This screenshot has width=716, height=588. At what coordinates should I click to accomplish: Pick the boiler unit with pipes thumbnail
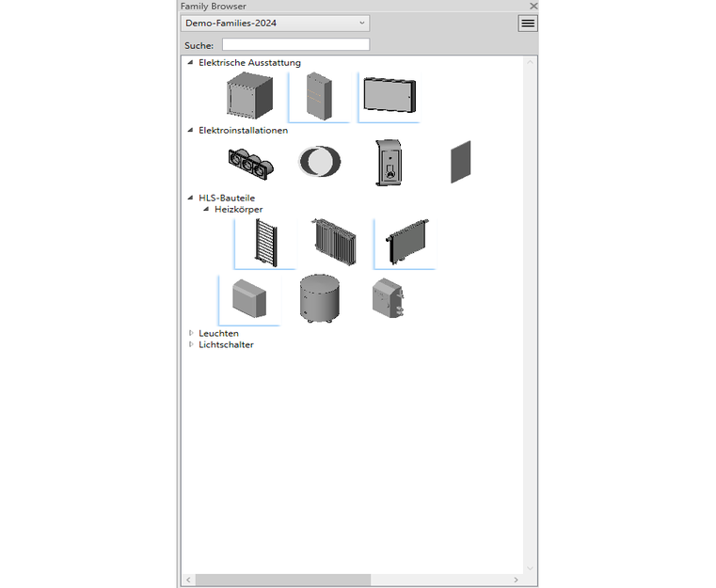click(389, 298)
